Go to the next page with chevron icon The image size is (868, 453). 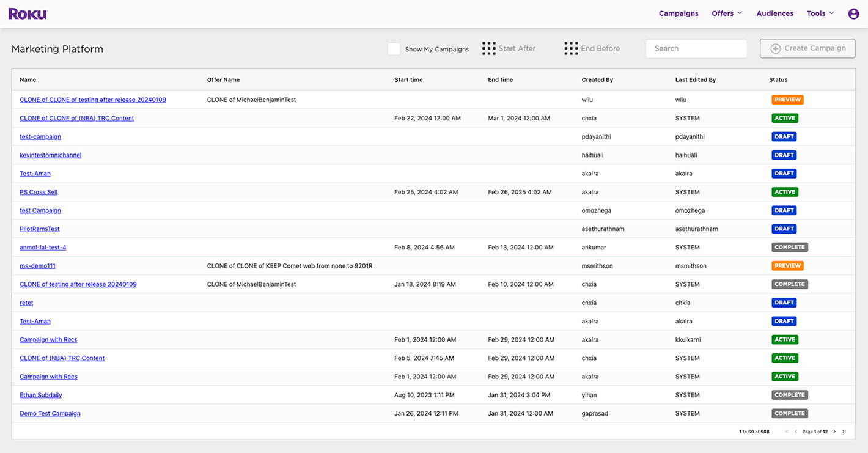click(835, 431)
